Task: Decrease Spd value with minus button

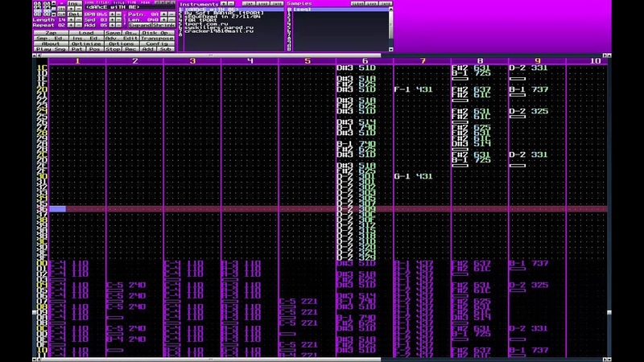Action: point(118,19)
